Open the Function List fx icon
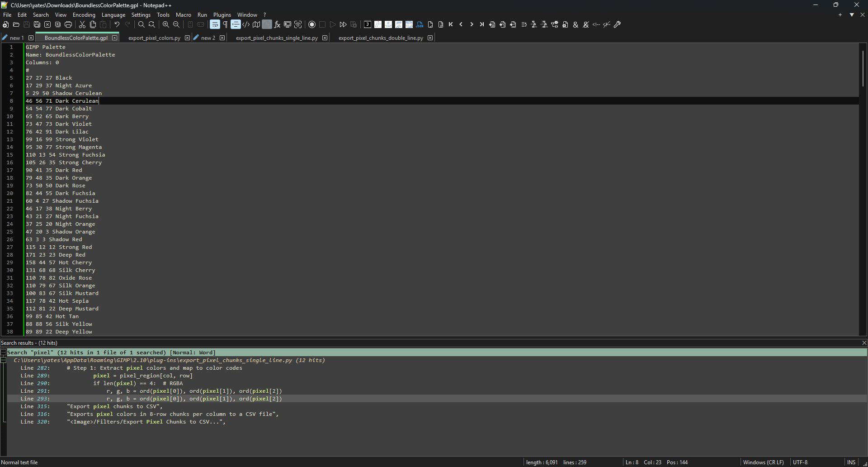The width and height of the screenshot is (868, 467). [277, 24]
